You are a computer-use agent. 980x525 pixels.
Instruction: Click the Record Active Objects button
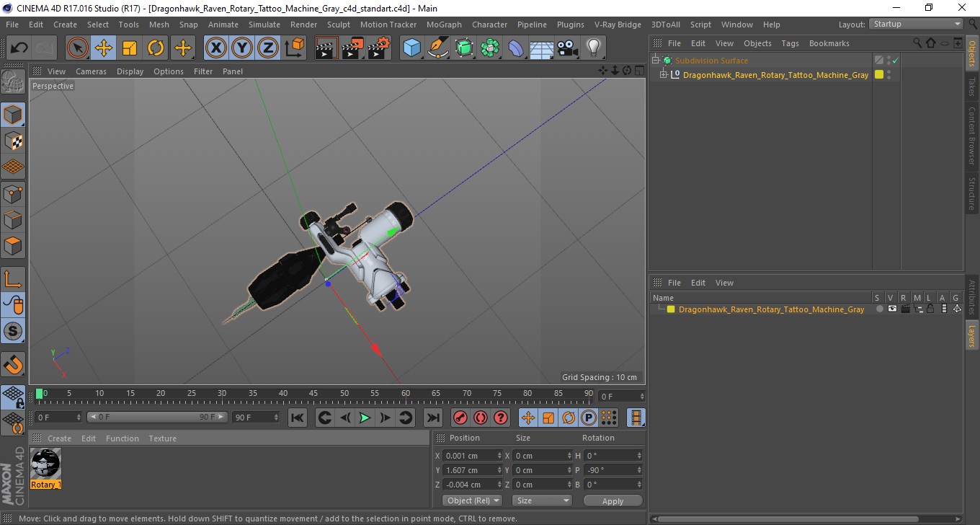[x=460, y=418]
